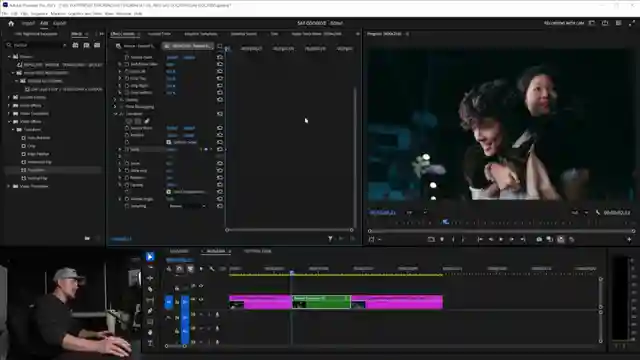Viewport: 640px width, 360px height.
Task: Click the new custom bin icon in Effects panel
Action: point(87,238)
